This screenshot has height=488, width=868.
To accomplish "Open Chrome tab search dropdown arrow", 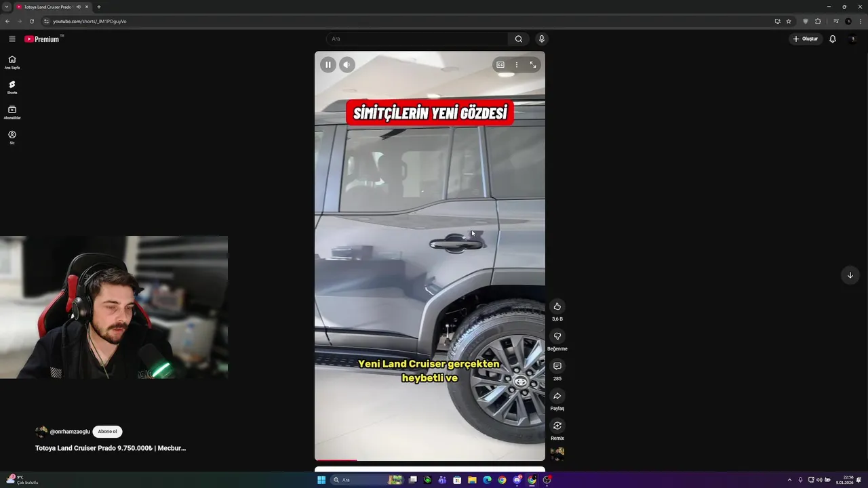I will (7, 7).
